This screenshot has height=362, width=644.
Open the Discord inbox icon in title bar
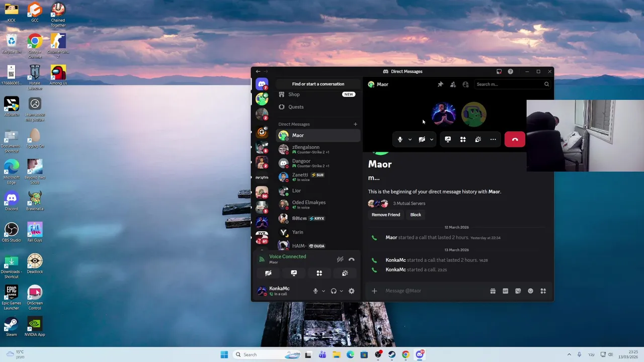499,71
